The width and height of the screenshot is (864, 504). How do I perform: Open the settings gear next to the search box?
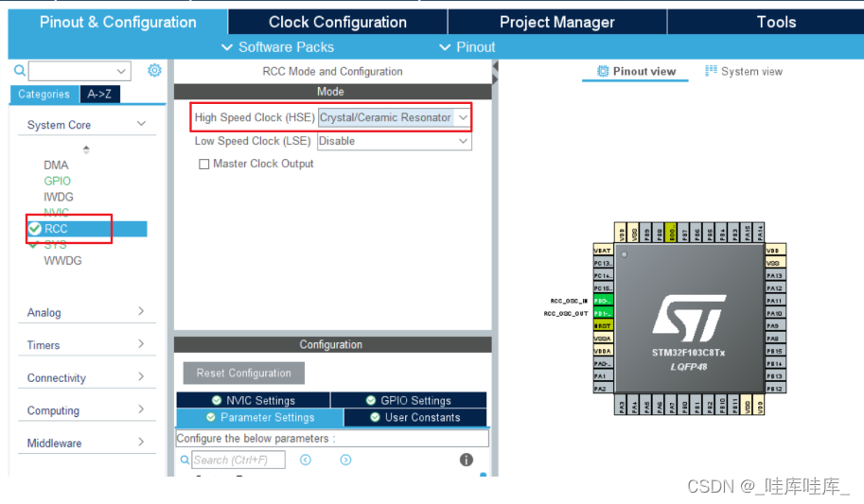pyautogui.click(x=154, y=71)
